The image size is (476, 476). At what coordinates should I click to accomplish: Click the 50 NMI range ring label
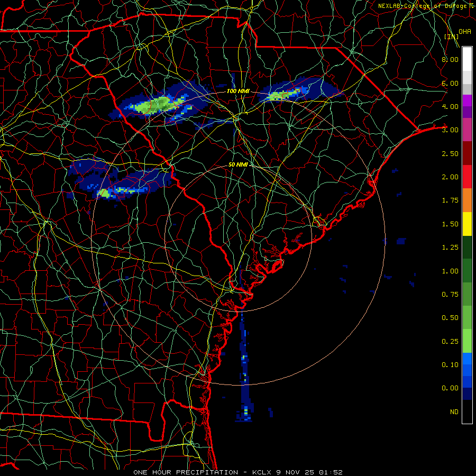(x=238, y=164)
